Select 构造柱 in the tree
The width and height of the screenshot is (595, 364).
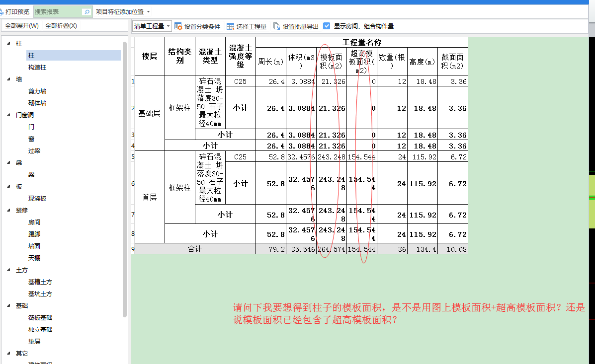(37, 68)
